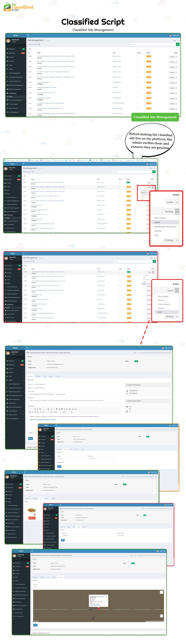
Task: Select 'View Contacts' in the enlarged action menu
Action: [164, 304]
